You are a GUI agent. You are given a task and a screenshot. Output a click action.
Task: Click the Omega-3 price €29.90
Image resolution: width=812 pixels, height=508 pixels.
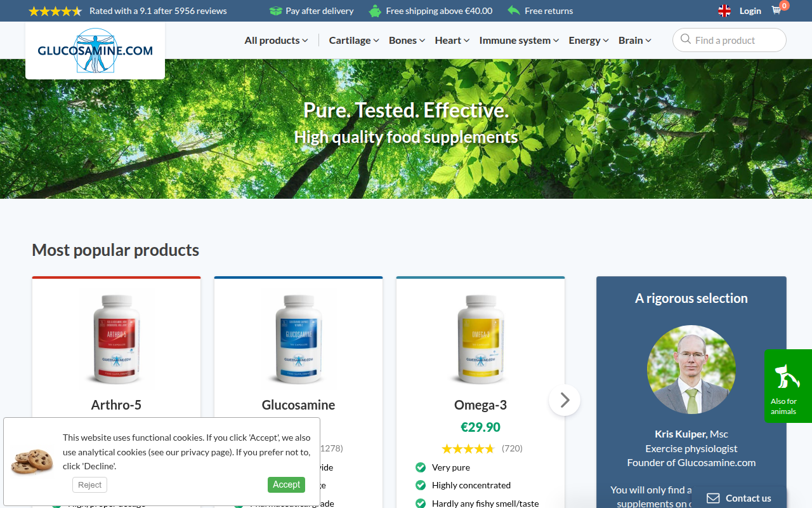pos(480,427)
